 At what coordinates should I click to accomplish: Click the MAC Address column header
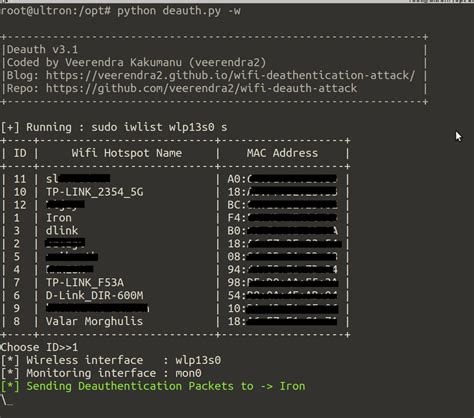pyautogui.click(x=282, y=153)
